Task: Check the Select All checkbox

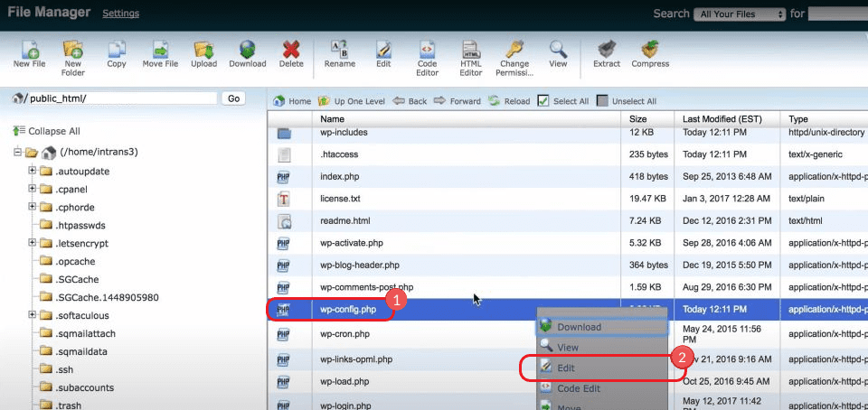Action: click(543, 101)
